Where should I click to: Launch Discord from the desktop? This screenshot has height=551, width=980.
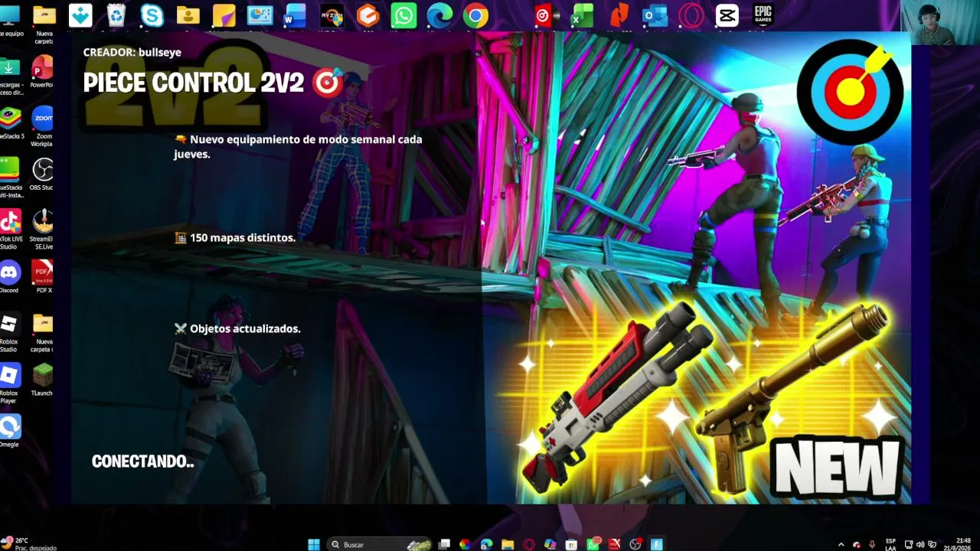coord(10,277)
